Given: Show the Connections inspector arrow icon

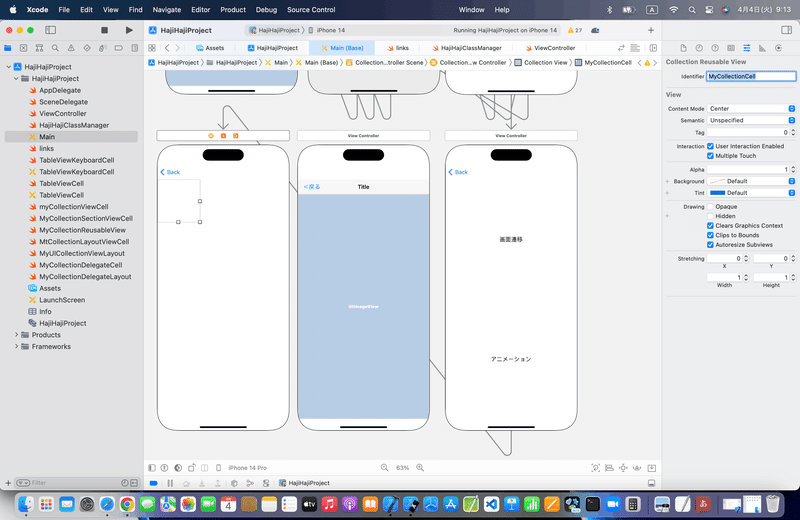Looking at the screenshot, I should coord(778,48).
